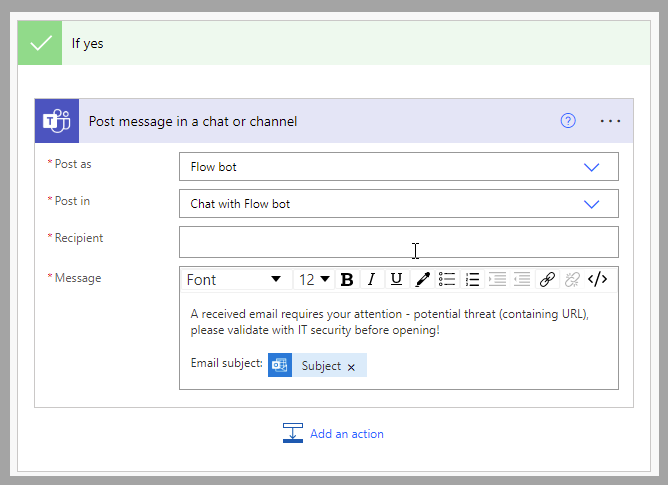
Task: Open help for Post message action
Action: pyautogui.click(x=568, y=121)
